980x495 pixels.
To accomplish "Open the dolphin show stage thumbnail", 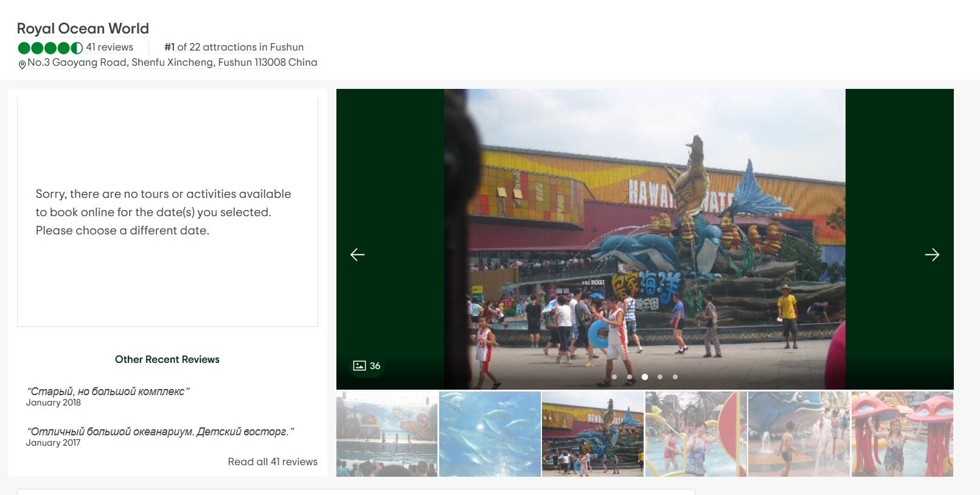I will click(x=387, y=434).
